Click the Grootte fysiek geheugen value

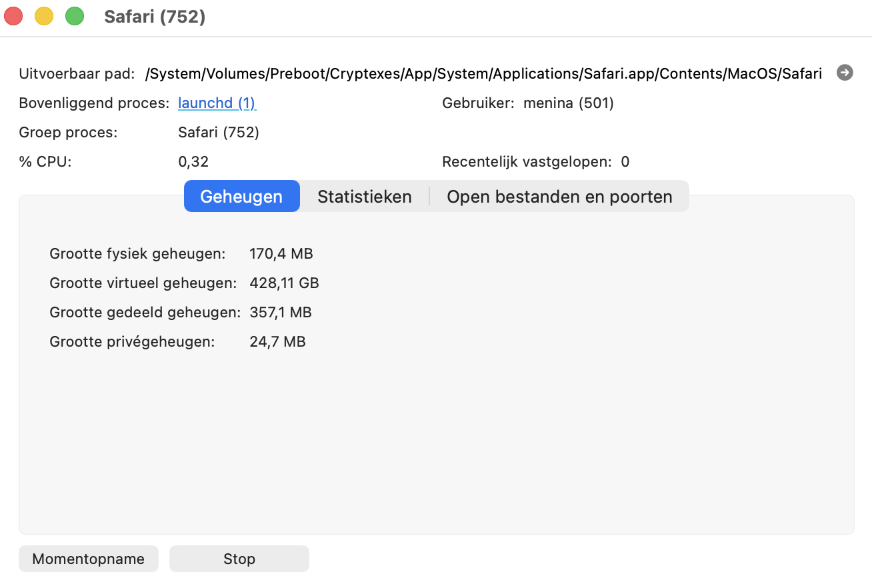point(281,253)
